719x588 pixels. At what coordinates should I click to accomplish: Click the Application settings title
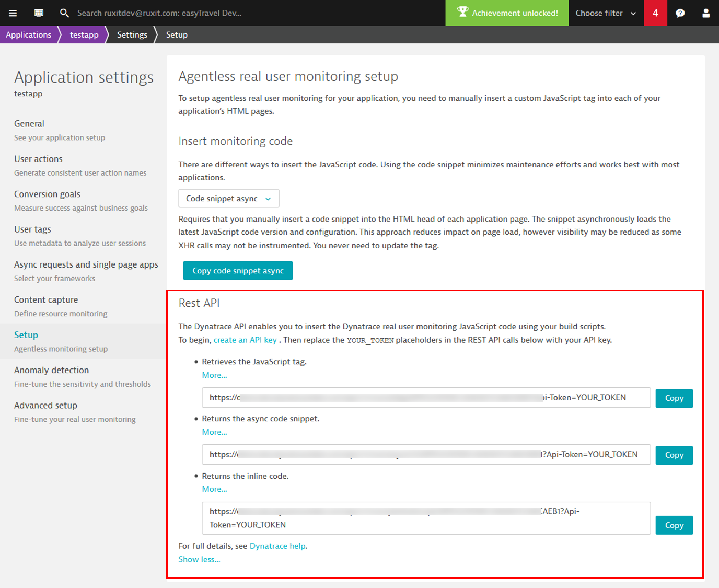coord(84,77)
